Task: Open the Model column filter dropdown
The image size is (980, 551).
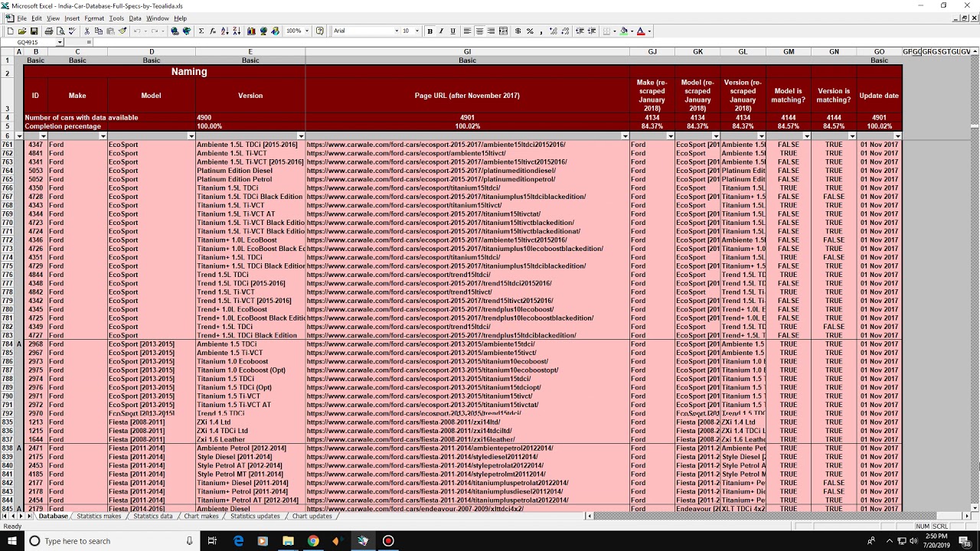Action: (191, 136)
